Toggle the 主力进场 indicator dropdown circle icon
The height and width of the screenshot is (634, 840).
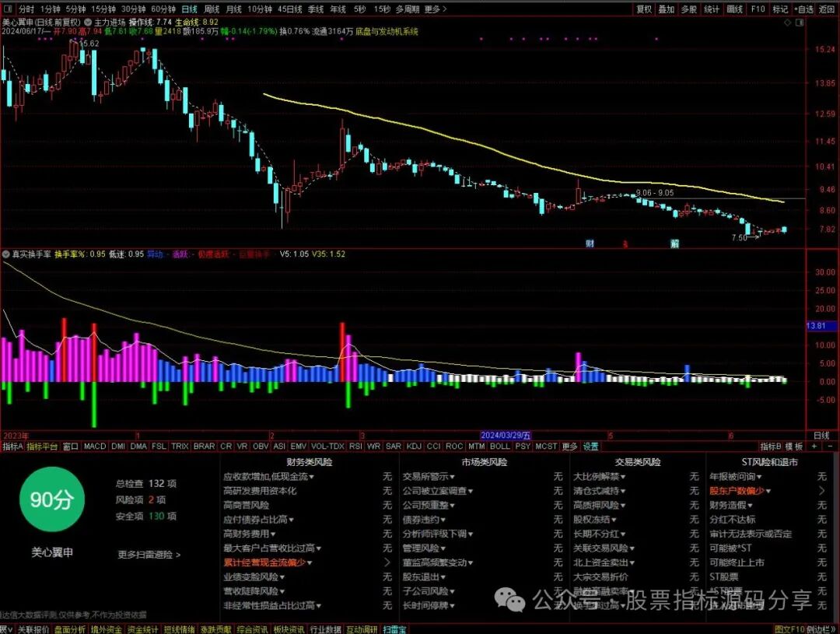click(89, 23)
